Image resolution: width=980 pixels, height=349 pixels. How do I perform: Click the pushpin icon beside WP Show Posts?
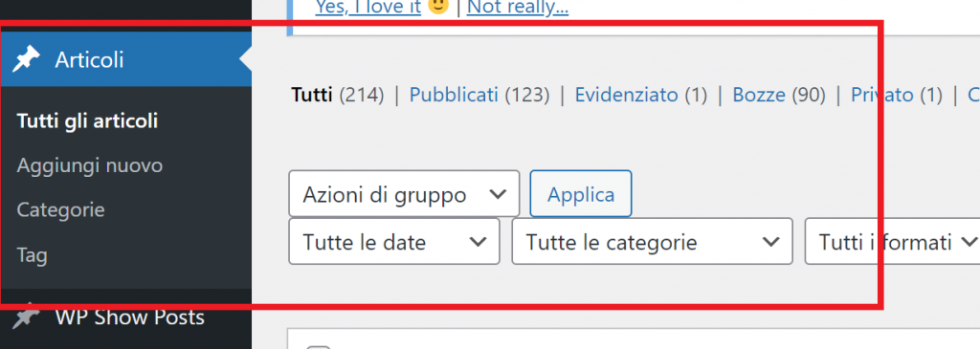tap(26, 317)
